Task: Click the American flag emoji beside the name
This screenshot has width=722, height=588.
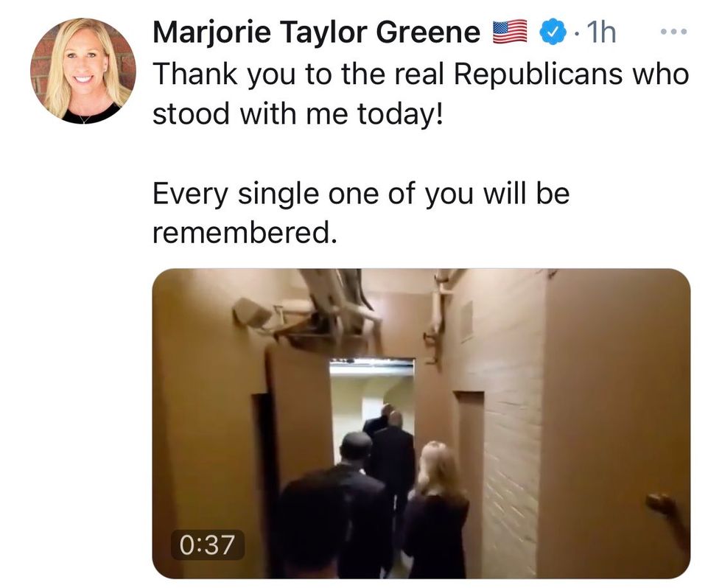Action: point(510,32)
